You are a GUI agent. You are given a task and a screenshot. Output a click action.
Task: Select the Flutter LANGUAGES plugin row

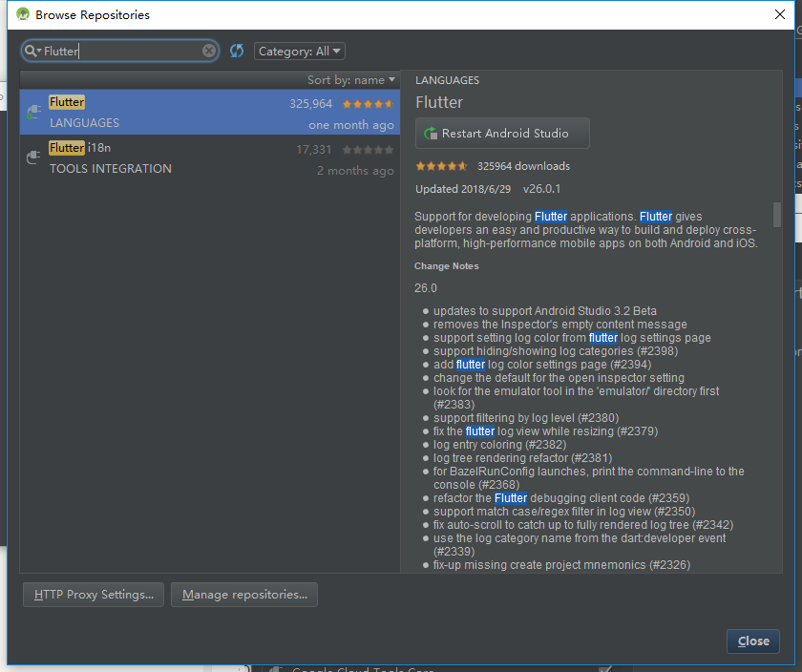click(x=210, y=113)
